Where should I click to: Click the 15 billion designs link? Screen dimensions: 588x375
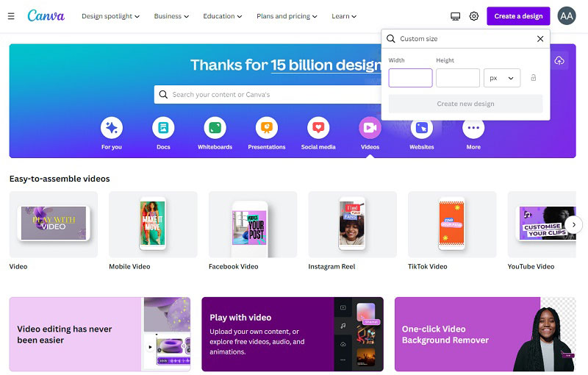[326, 65]
